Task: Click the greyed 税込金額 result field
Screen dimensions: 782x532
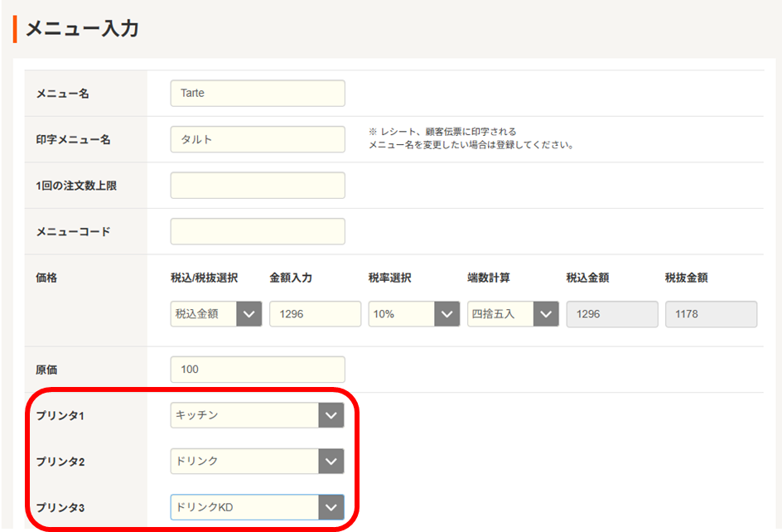Action: 611,315
